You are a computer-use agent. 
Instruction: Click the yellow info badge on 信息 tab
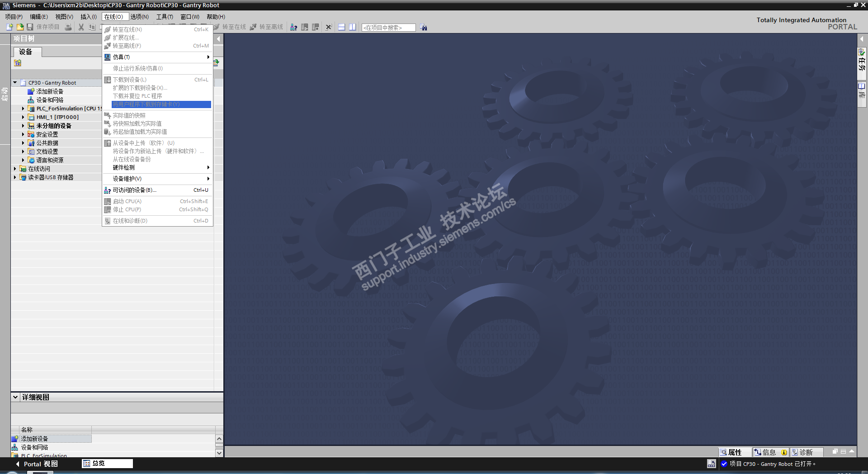click(x=784, y=452)
